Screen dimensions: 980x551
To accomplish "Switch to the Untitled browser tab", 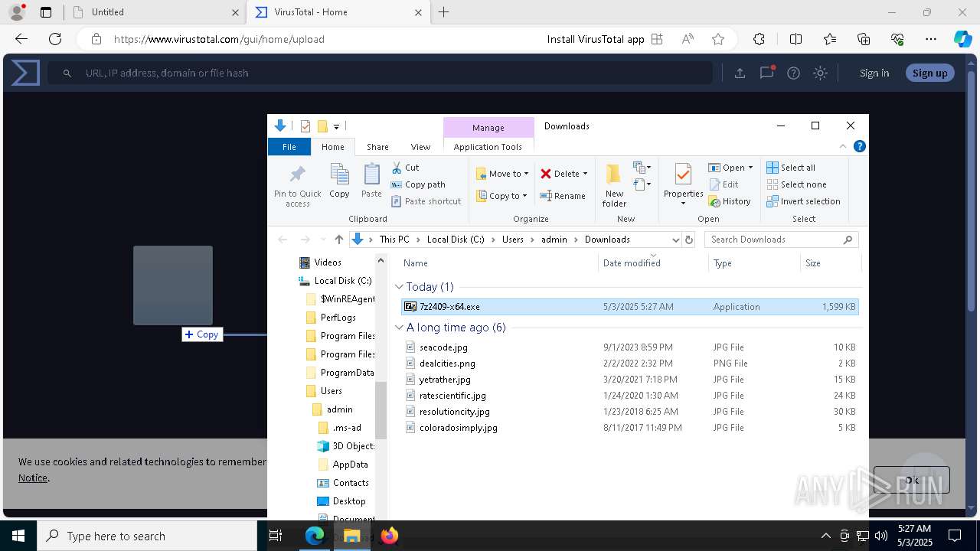I will tap(155, 12).
